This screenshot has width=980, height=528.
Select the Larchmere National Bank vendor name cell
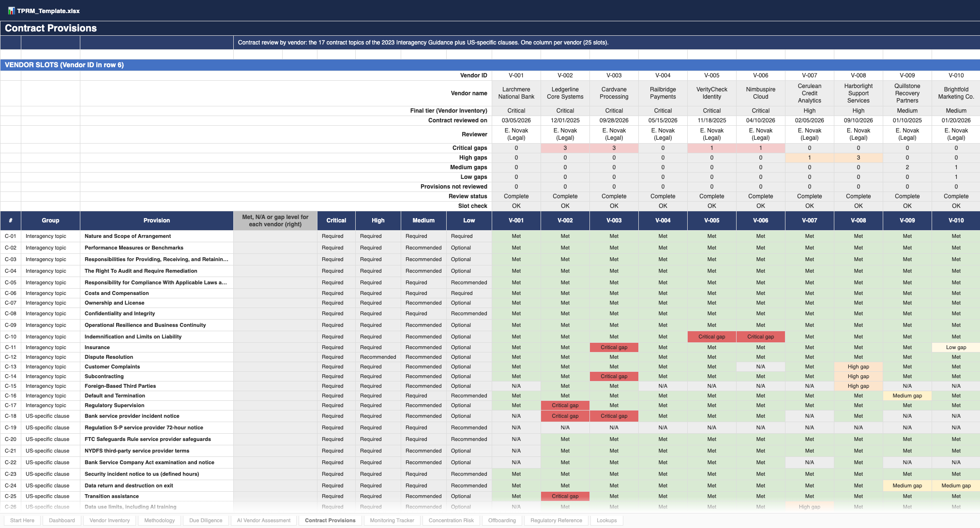tap(516, 93)
